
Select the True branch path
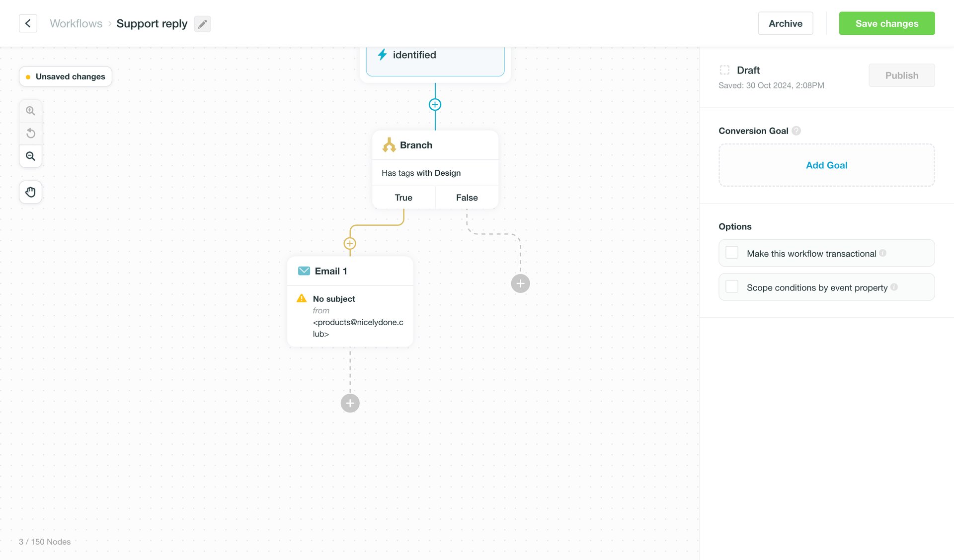click(403, 197)
